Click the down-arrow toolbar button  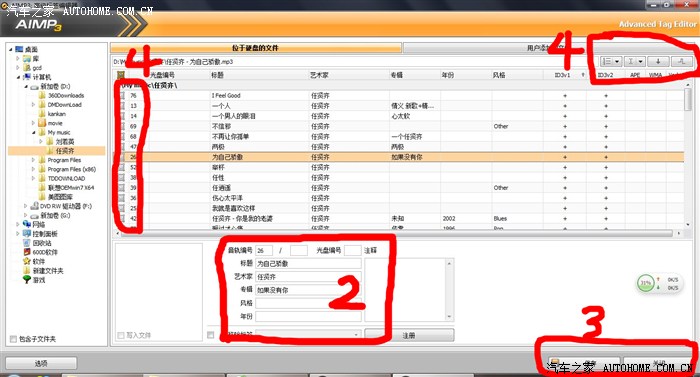(658, 61)
